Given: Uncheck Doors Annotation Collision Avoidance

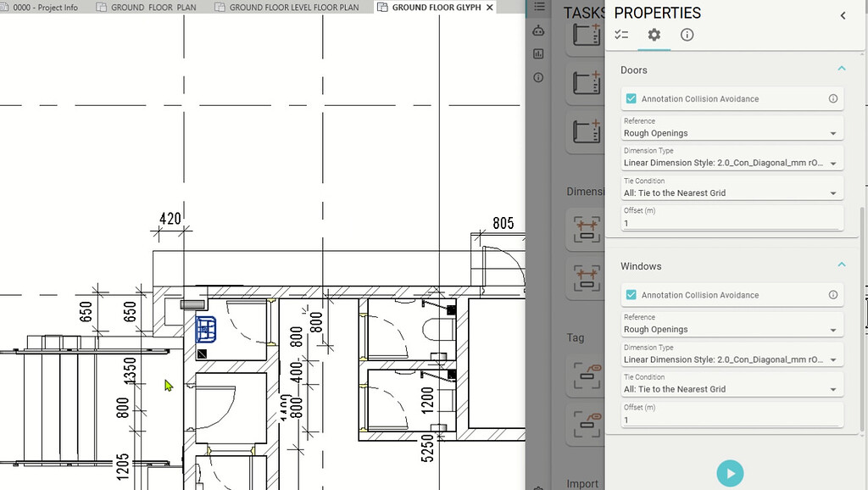Looking at the screenshot, I should click(x=631, y=99).
